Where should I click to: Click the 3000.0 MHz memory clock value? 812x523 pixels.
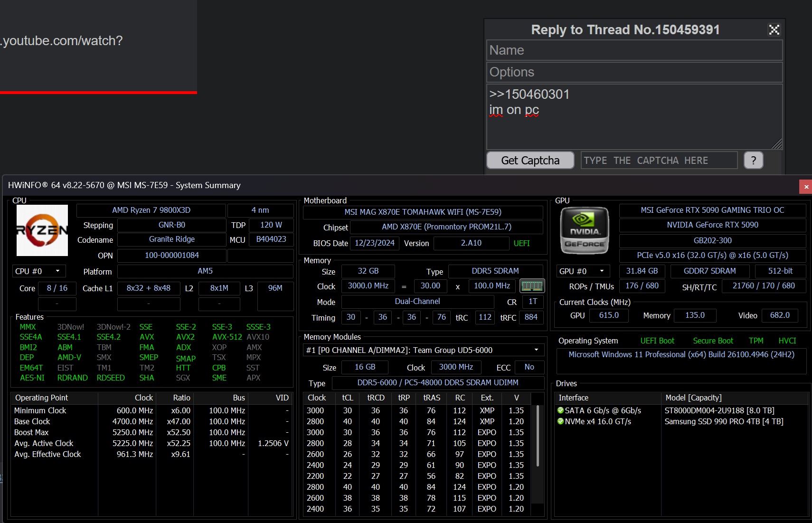368,285
